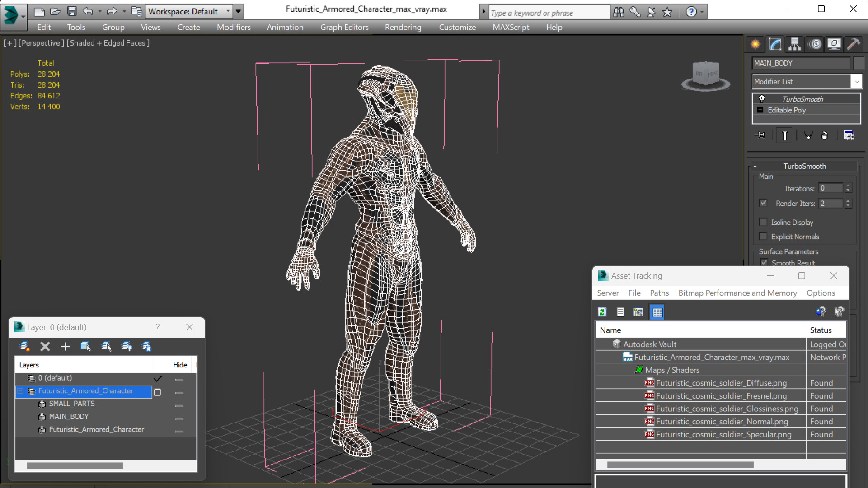Open the Display command panel tab

coord(834,44)
